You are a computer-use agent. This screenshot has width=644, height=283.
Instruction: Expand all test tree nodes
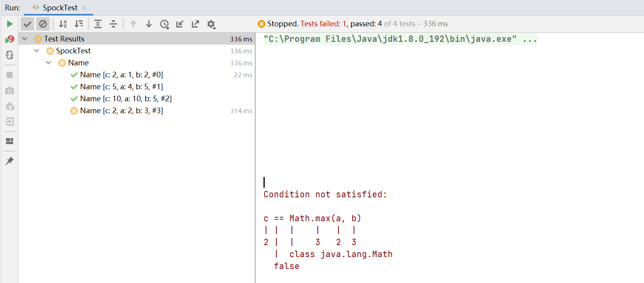98,24
